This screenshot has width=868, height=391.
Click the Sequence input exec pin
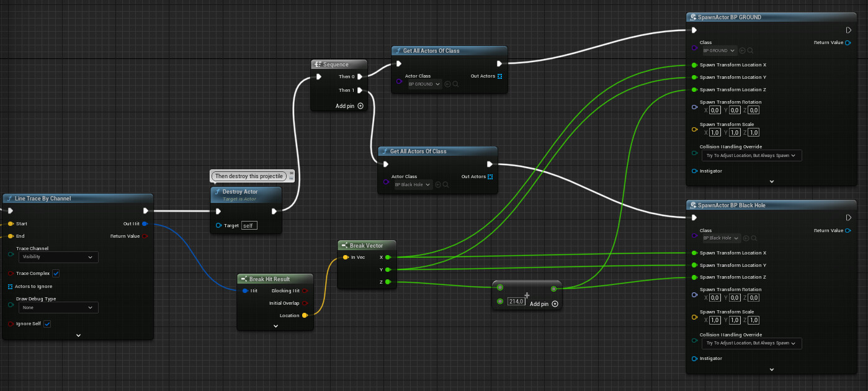[x=318, y=77]
